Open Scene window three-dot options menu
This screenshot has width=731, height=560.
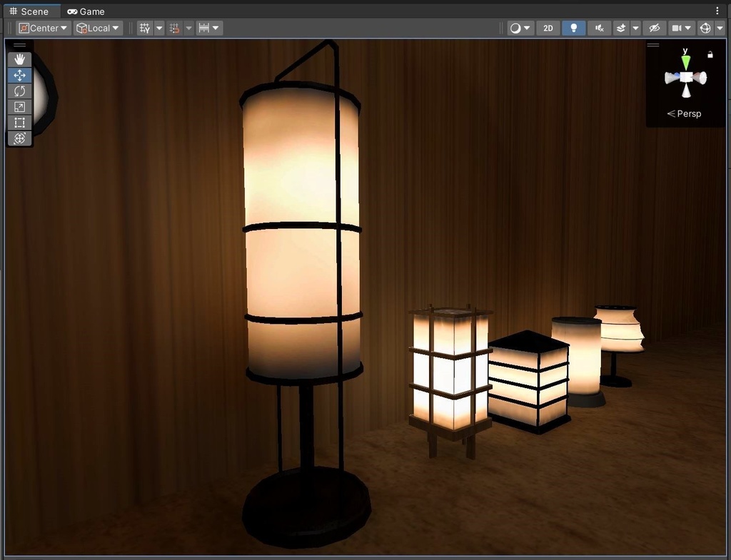tap(717, 11)
